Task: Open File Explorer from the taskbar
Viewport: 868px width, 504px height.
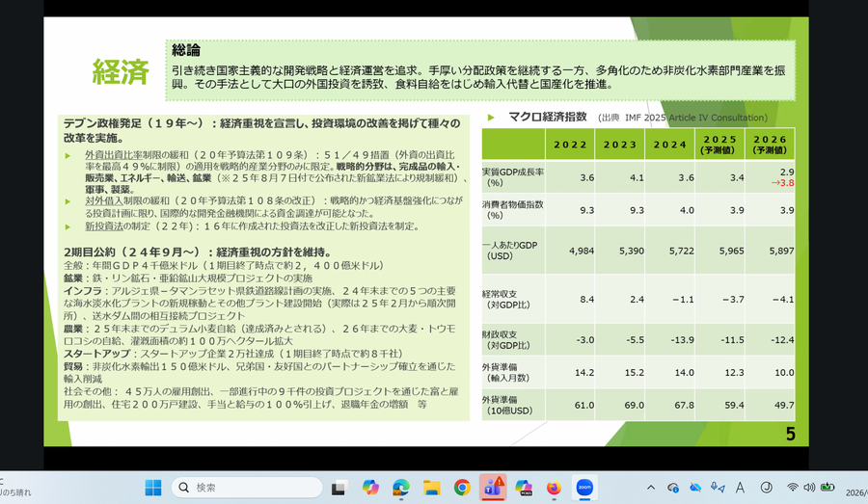Action: click(x=431, y=488)
